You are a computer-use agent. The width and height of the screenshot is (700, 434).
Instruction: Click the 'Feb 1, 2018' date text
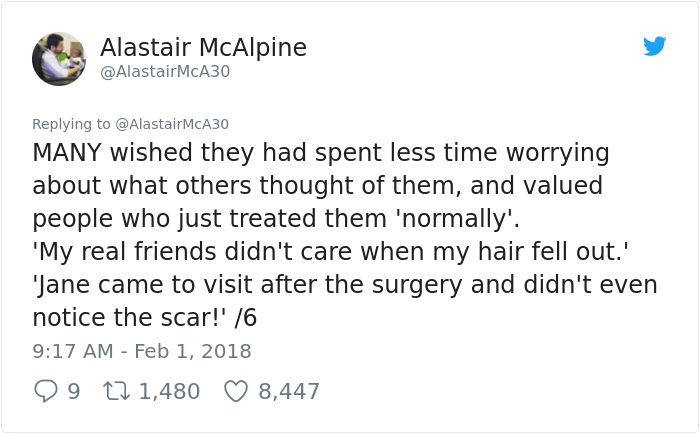[x=194, y=351]
